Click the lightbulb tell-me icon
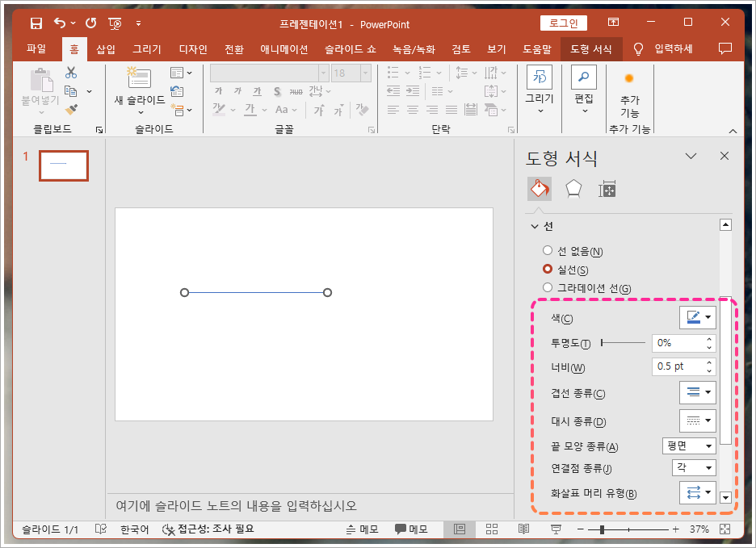This screenshot has height=548, width=756. [x=638, y=48]
